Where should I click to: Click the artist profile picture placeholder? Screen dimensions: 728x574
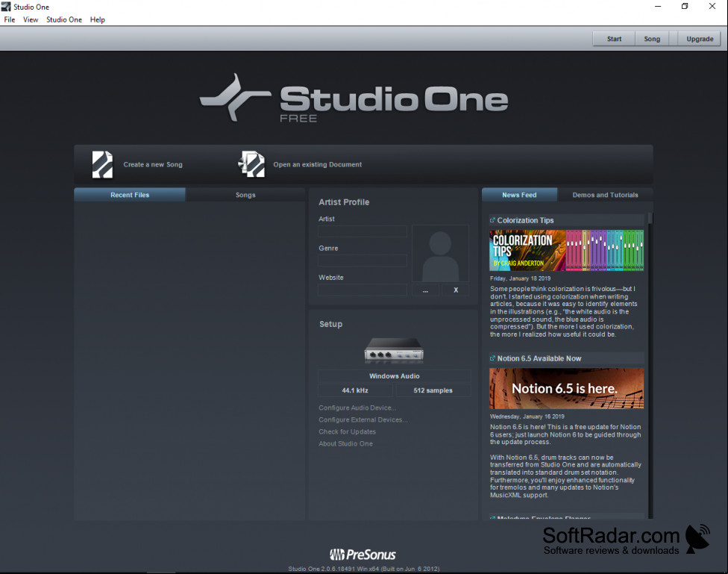440,254
